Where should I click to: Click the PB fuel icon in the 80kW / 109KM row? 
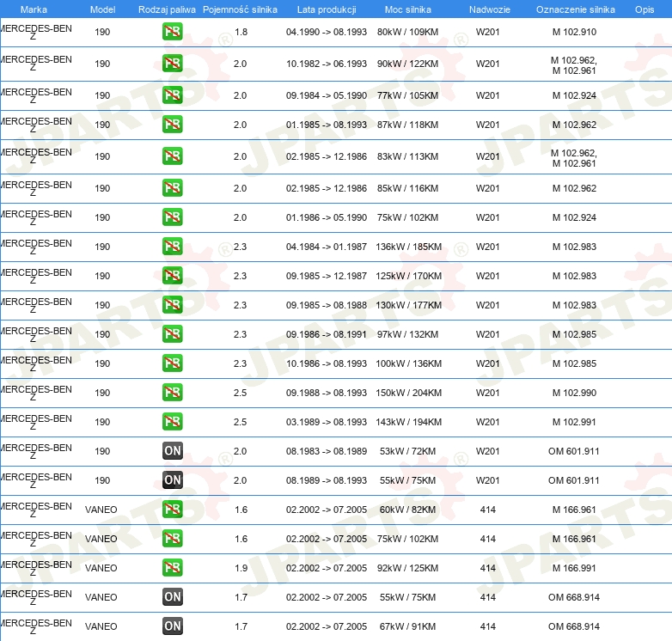coord(173,32)
